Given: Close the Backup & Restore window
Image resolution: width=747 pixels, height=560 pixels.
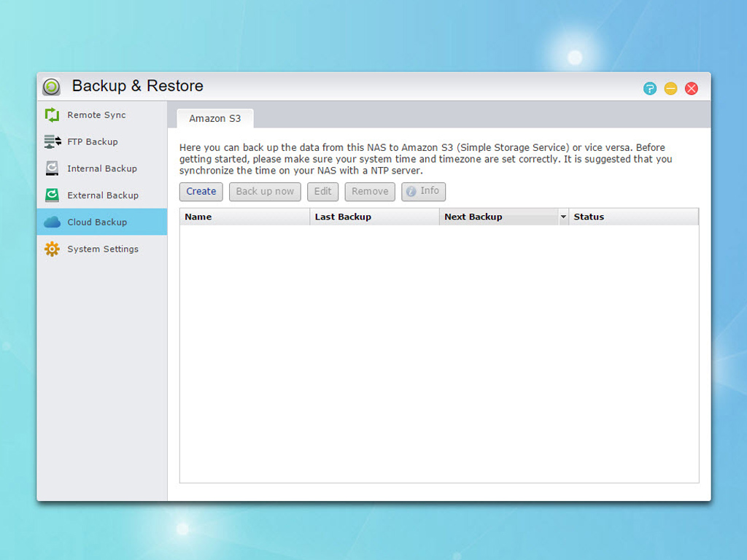Looking at the screenshot, I should click(x=692, y=88).
